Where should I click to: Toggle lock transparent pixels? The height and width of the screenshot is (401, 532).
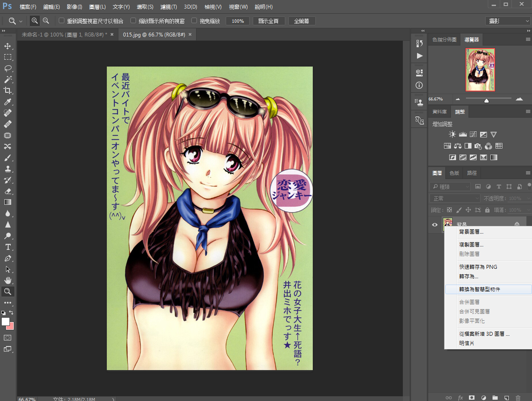pyautogui.click(x=449, y=210)
